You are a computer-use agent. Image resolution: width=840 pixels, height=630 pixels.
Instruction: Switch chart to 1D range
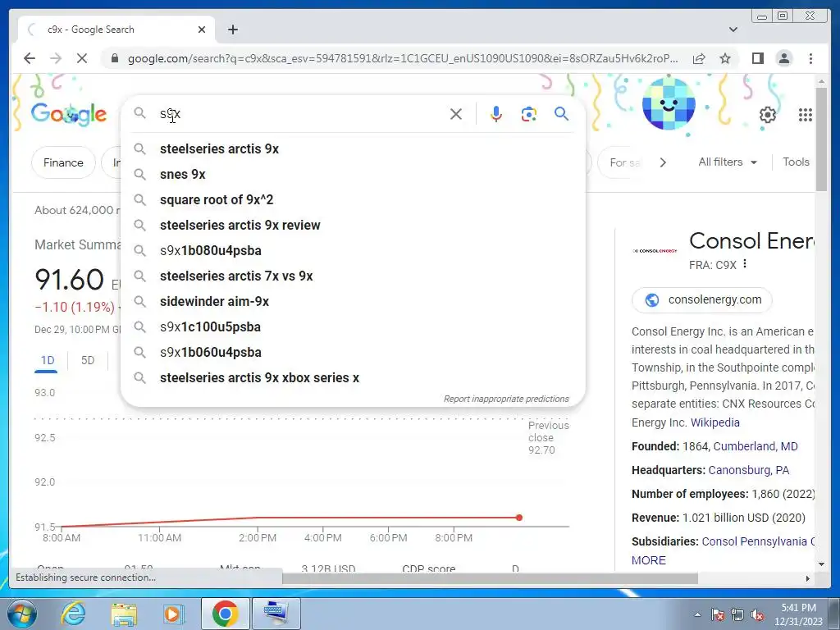tap(47, 360)
